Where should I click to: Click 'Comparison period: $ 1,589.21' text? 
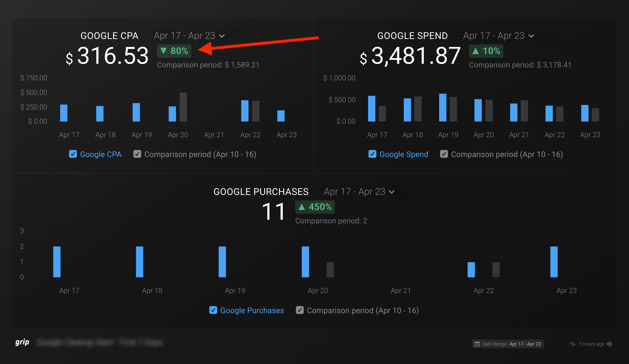click(x=208, y=65)
